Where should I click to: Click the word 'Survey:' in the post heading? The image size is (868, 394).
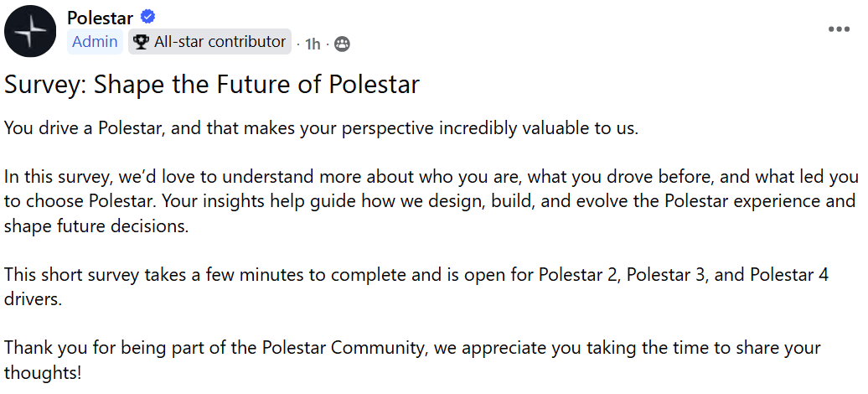point(45,85)
